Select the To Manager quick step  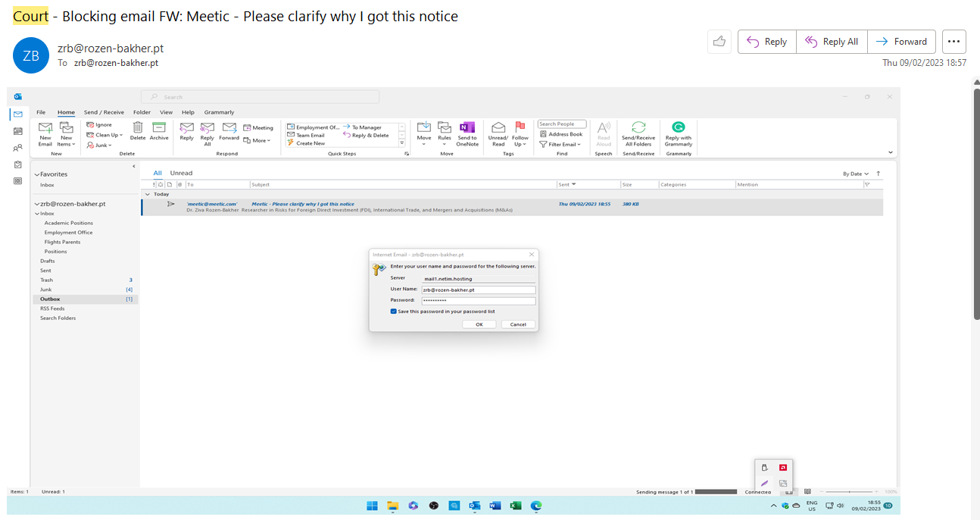click(x=362, y=127)
